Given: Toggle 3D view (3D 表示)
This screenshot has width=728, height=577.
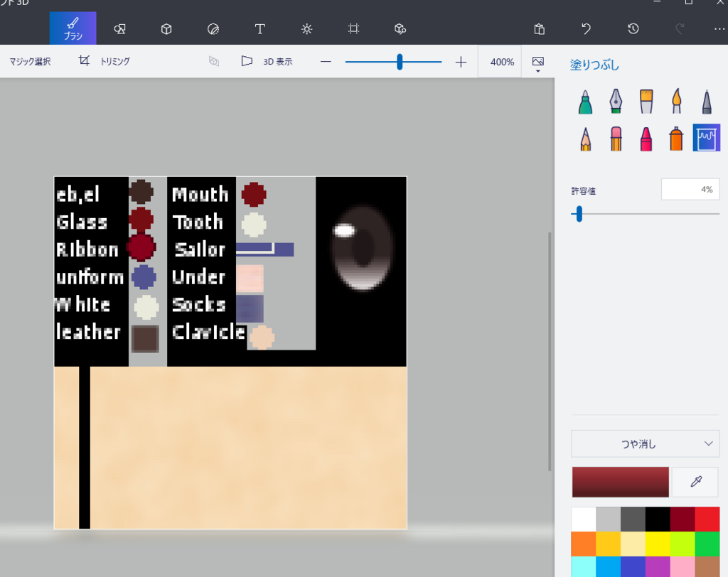Looking at the screenshot, I should point(267,61).
